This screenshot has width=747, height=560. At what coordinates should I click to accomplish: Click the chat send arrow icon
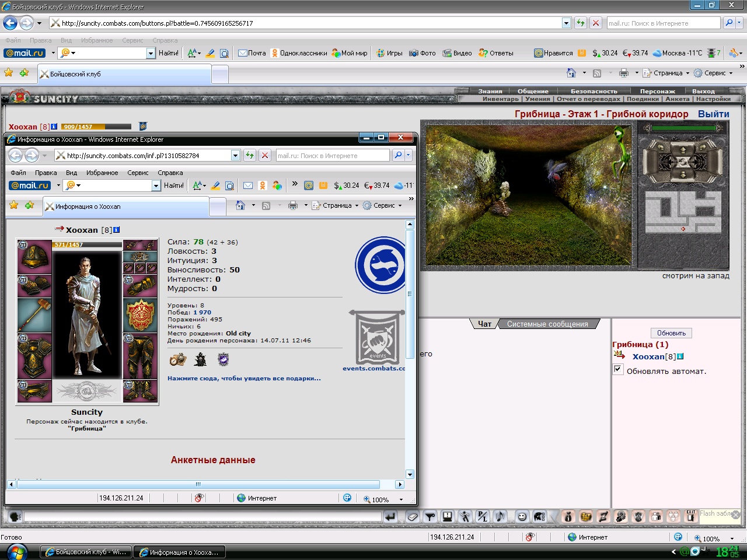coord(390,516)
